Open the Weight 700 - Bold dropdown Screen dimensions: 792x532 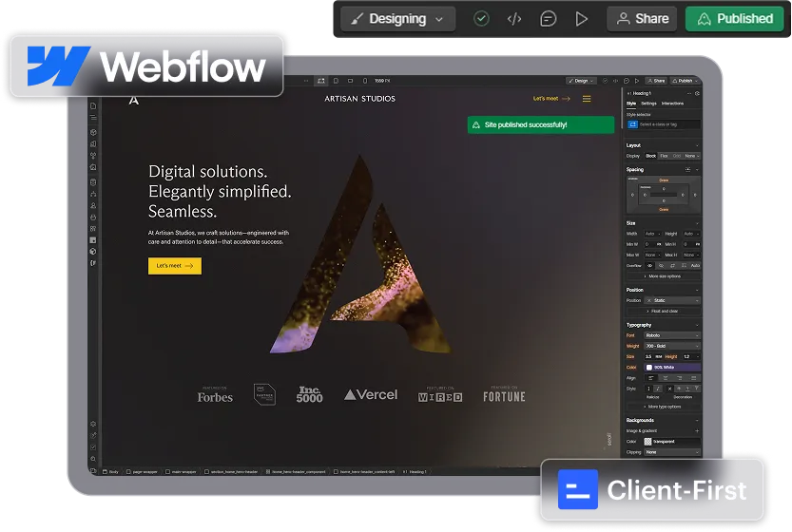tap(673, 346)
